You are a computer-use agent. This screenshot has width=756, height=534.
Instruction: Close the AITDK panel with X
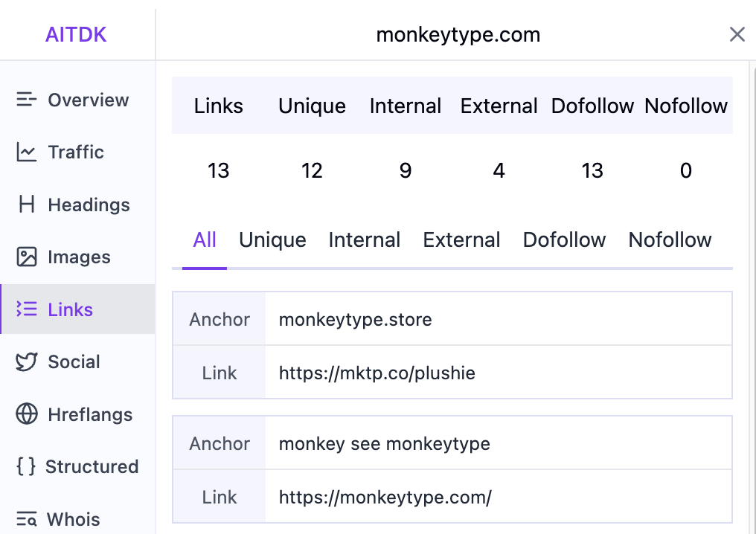[737, 34]
